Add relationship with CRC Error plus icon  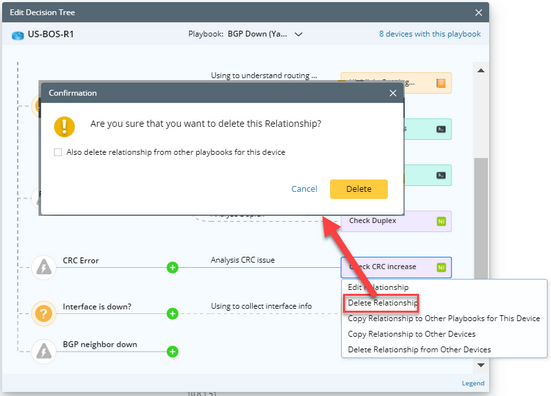172,267
